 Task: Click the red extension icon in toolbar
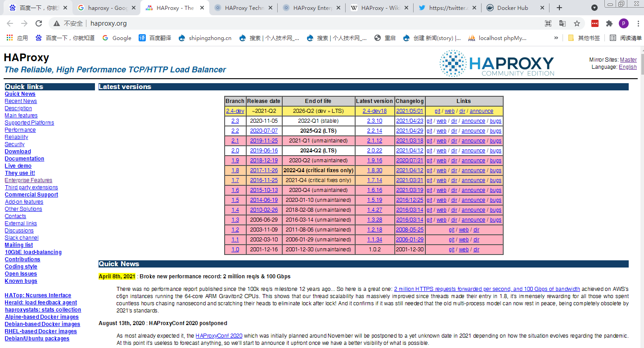[x=595, y=23]
